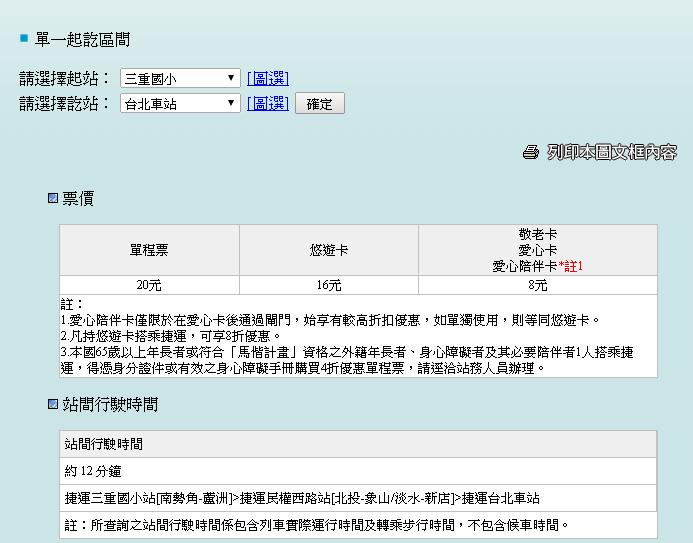The width and height of the screenshot is (693, 543).
Task: Click the 單一起訖區間 heading text
Action: [82, 39]
